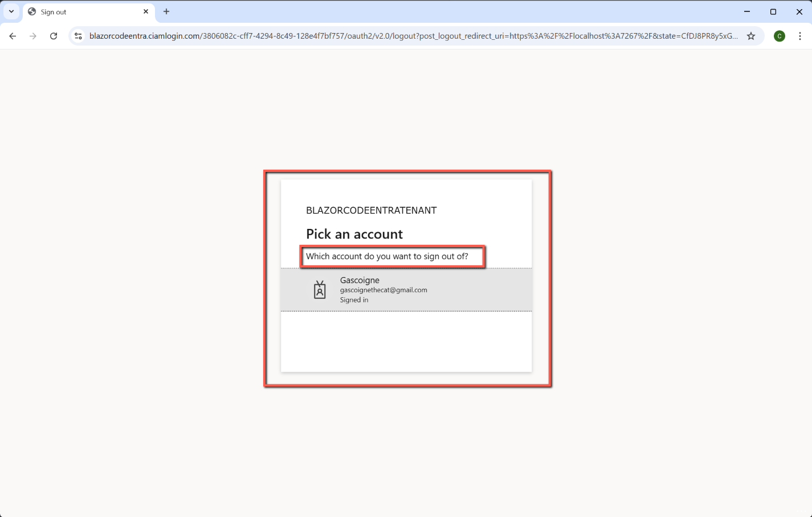The width and height of the screenshot is (812, 517).
Task: Open a new tab with plus icon
Action: coord(166,11)
